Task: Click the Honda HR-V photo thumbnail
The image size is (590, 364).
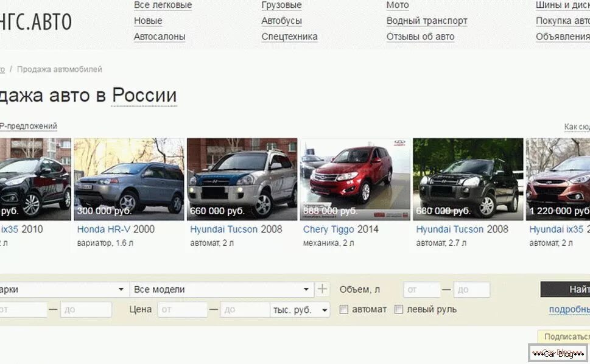Action: pyautogui.click(x=129, y=179)
